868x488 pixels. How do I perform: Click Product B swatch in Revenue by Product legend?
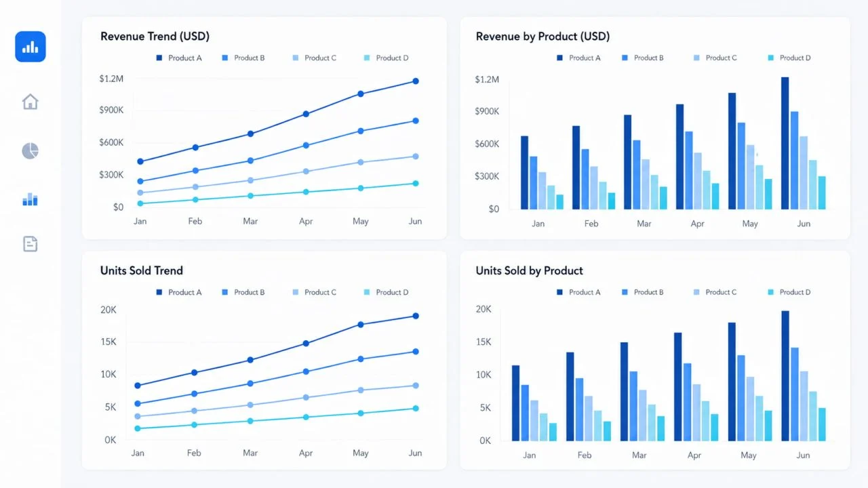pos(625,58)
